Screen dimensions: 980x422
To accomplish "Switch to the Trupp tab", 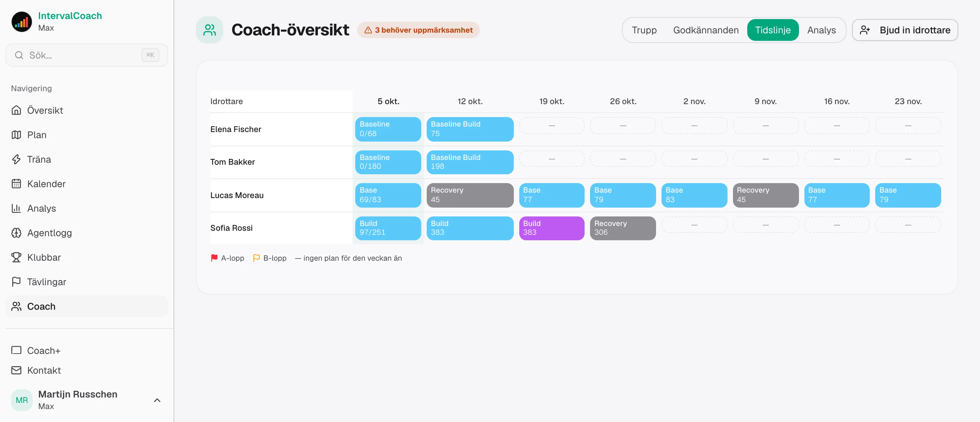I will click(x=644, y=30).
